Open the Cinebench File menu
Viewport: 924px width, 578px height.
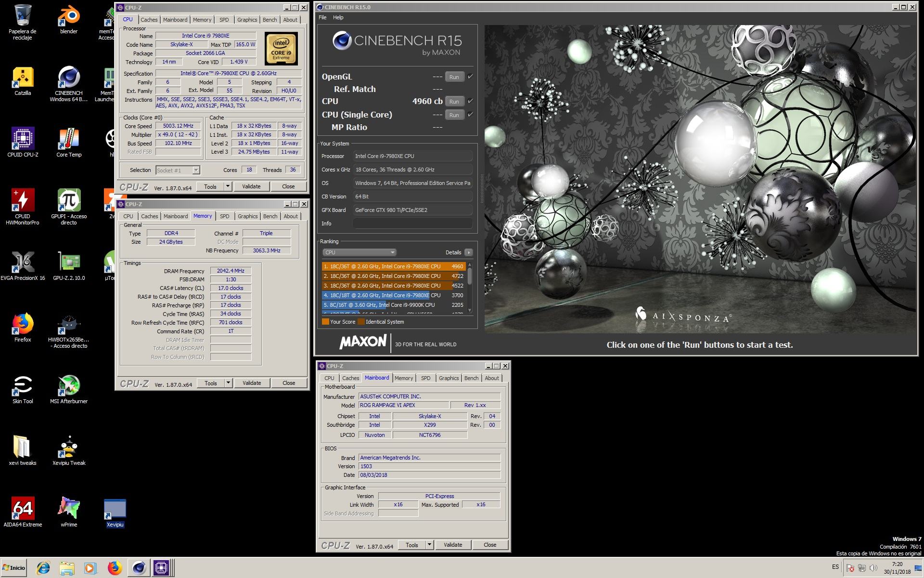tap(322, 17)
